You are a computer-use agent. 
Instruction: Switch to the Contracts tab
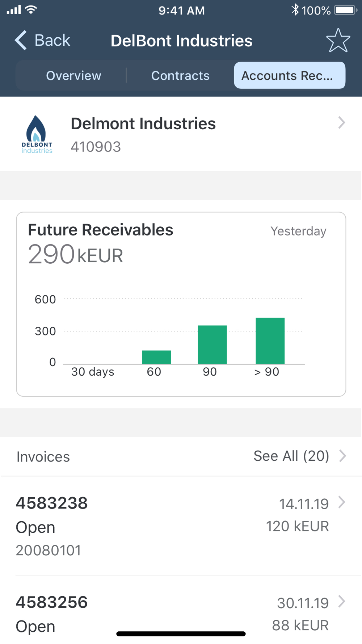pos(180,75)
